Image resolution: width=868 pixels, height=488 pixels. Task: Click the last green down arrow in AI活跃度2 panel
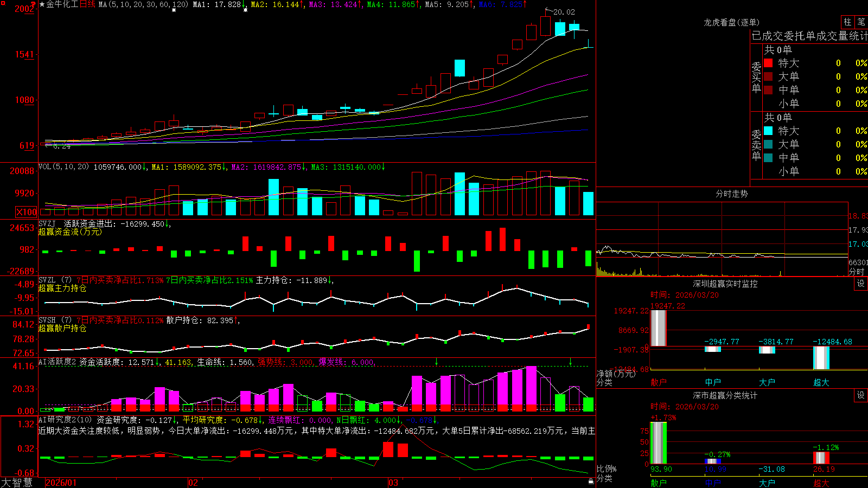[x=570, y=362]
